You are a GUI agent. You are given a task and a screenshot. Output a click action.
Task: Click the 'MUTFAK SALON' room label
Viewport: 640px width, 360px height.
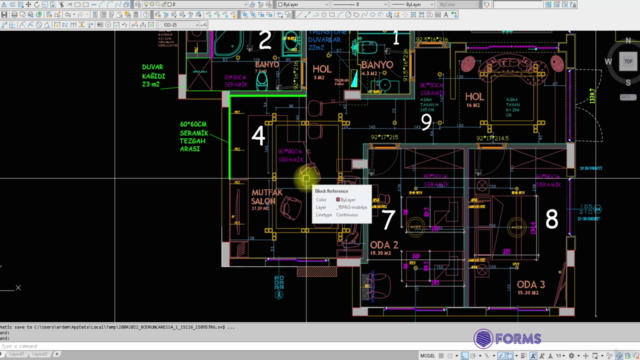(267, 197)
